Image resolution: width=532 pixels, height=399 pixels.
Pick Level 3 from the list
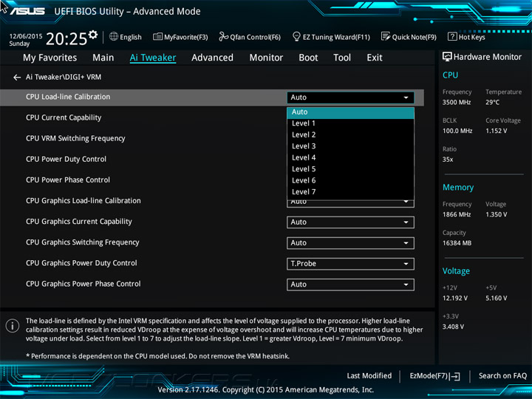350,146
